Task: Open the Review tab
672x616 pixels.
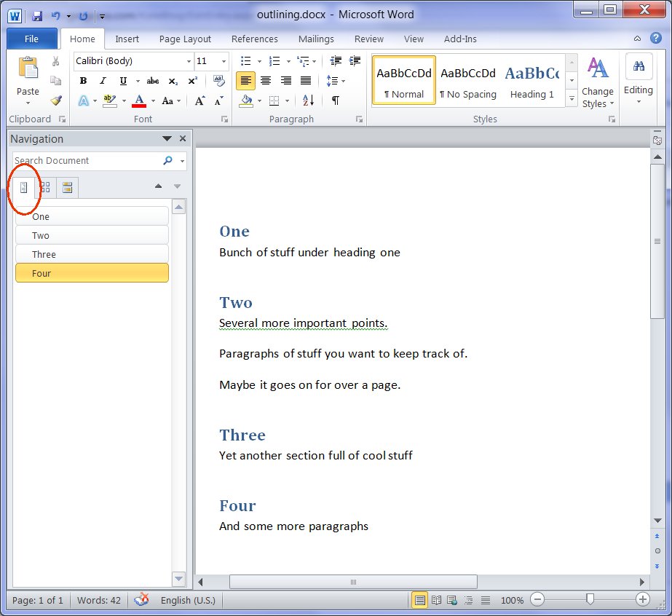Action: pyautogui.click(x=369, y=39)
